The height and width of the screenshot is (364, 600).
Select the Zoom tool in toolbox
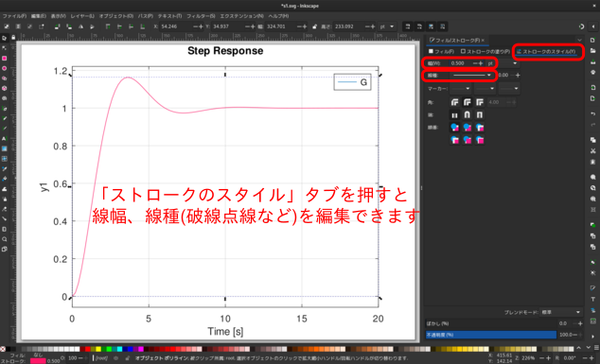coord(4,239)
